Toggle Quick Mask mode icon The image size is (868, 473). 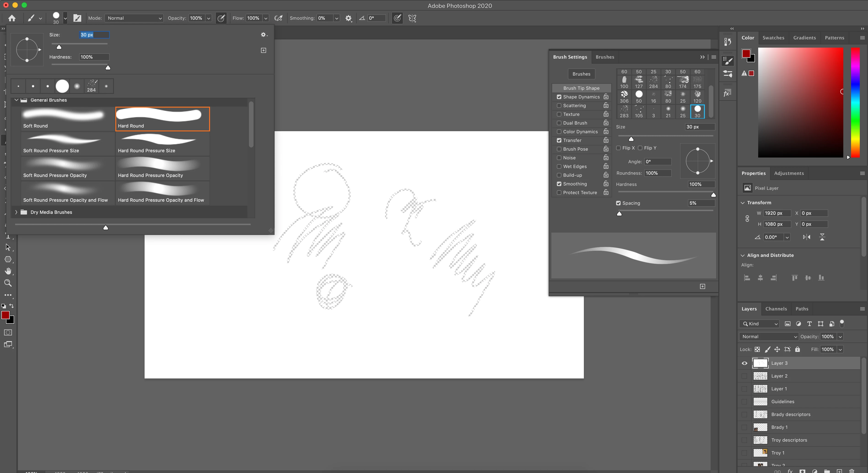coord(8,332)
